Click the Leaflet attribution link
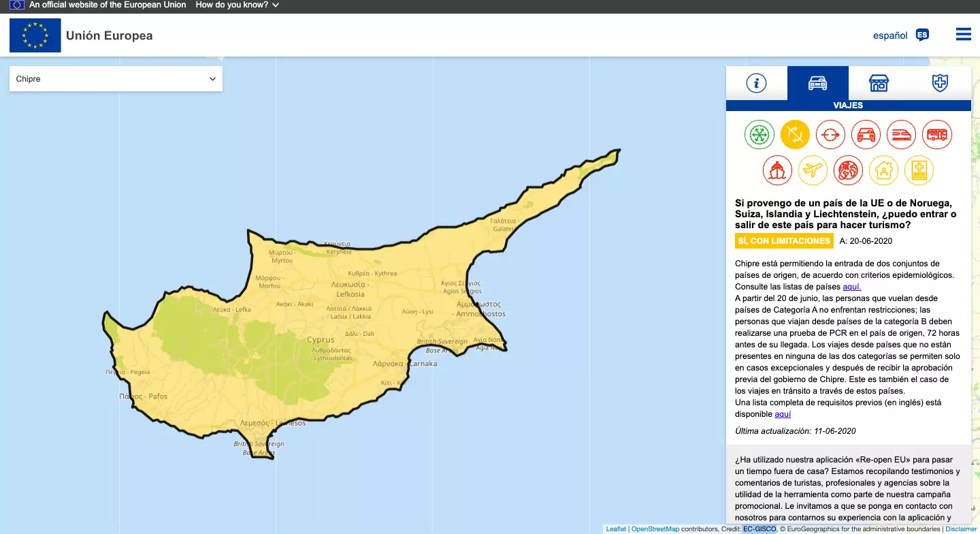 click(616, 529)
